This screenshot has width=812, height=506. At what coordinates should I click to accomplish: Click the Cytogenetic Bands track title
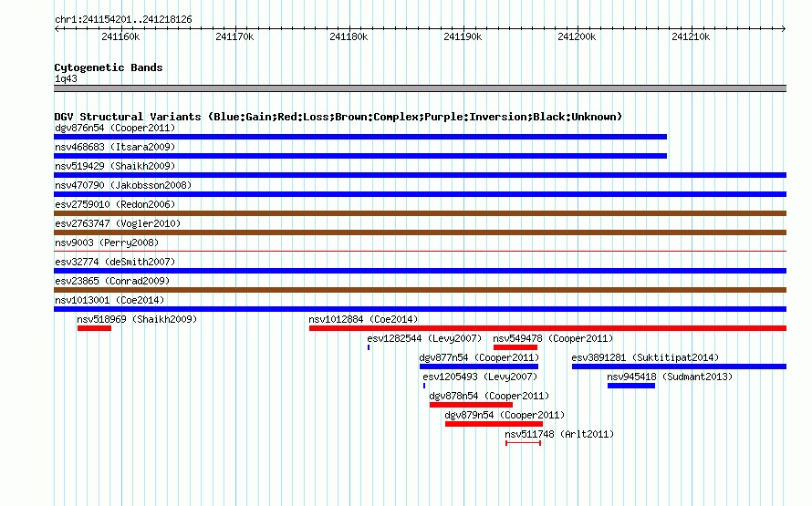point(109,67)
